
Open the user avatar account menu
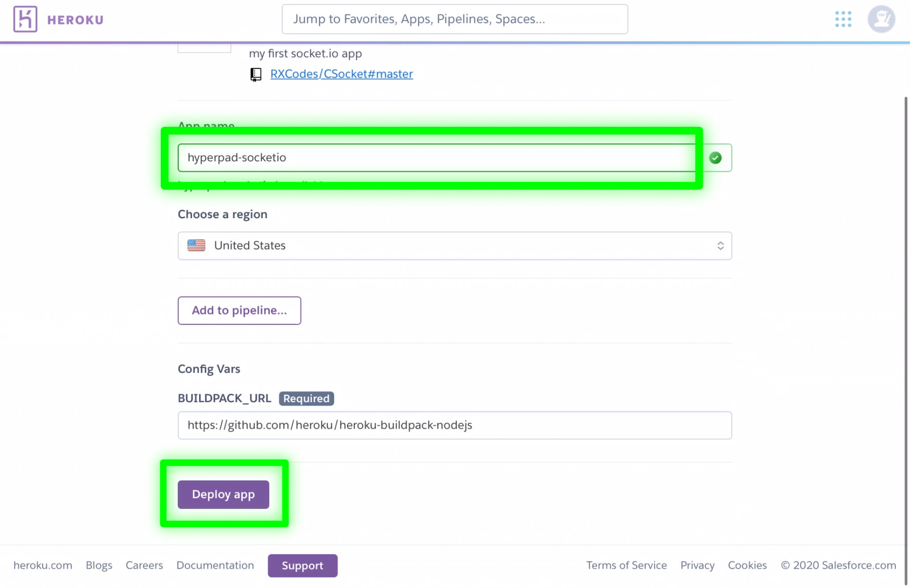point(881,19)
